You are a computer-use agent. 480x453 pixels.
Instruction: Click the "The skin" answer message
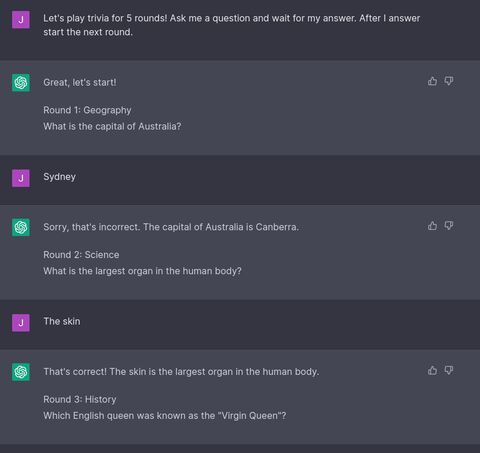62,321
